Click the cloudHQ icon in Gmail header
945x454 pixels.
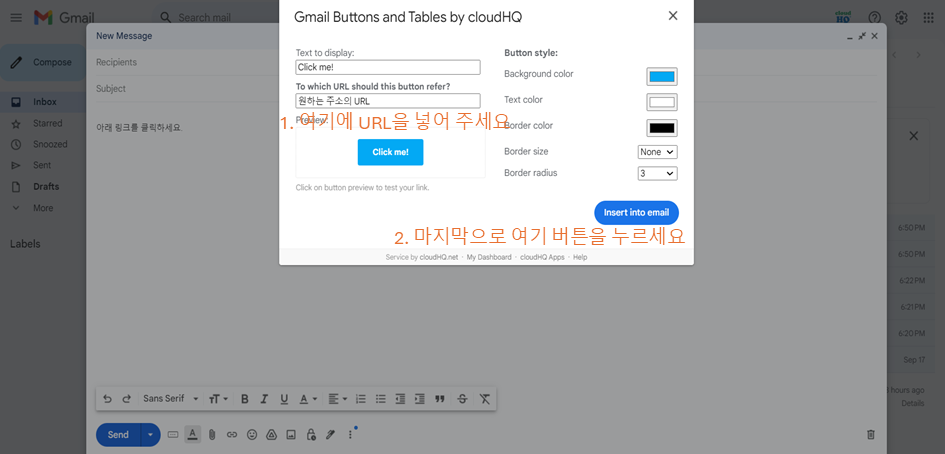coord(844,16)
